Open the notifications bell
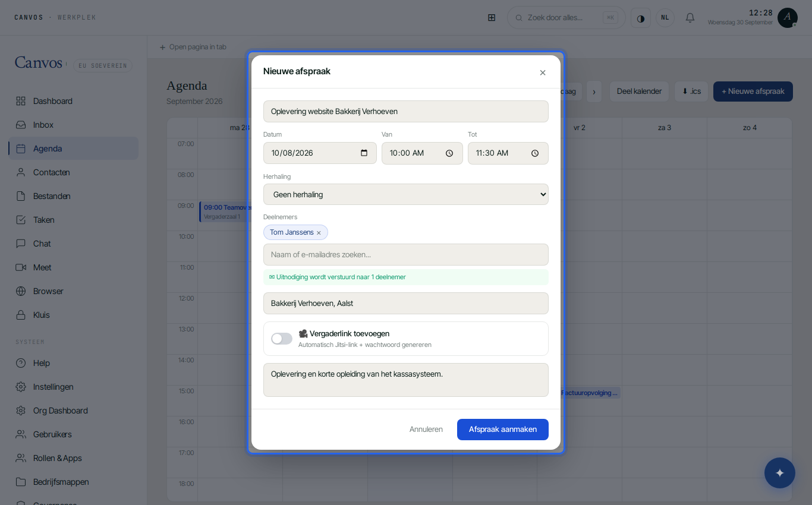 point(690,18)
